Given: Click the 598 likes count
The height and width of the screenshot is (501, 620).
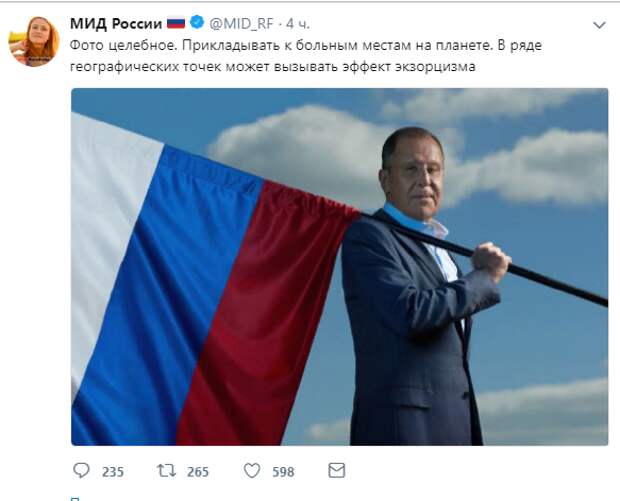Looking at the screenshot, I should click(283, 472).
